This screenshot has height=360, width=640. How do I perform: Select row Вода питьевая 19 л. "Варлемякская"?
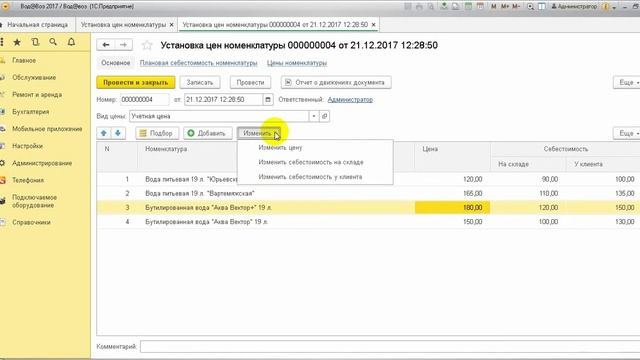[368, 193]
